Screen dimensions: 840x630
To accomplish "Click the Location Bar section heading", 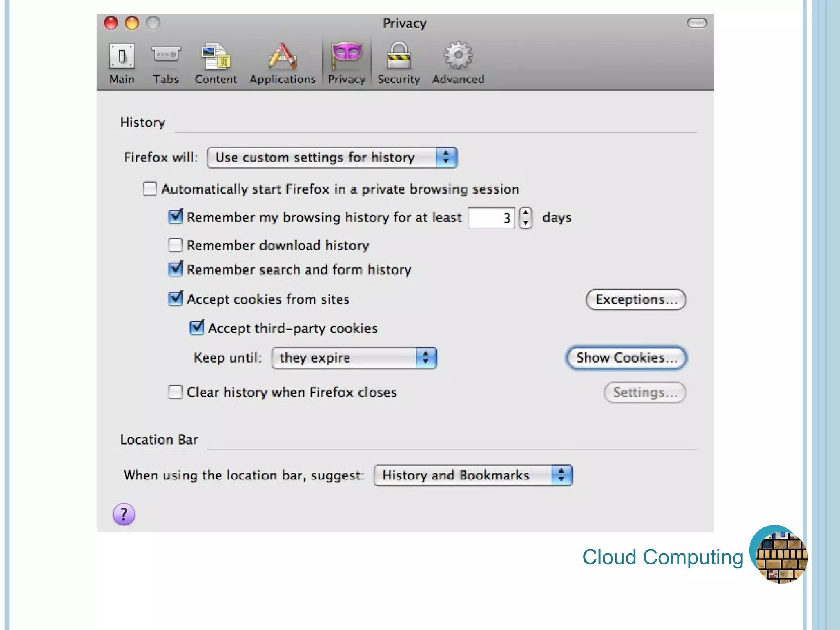I will (159, 440).
